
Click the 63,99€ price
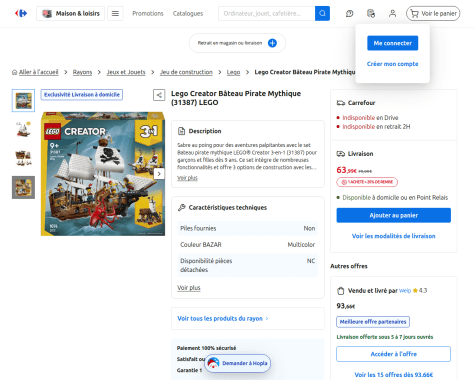pyautogui.click(x=347, y=170)
